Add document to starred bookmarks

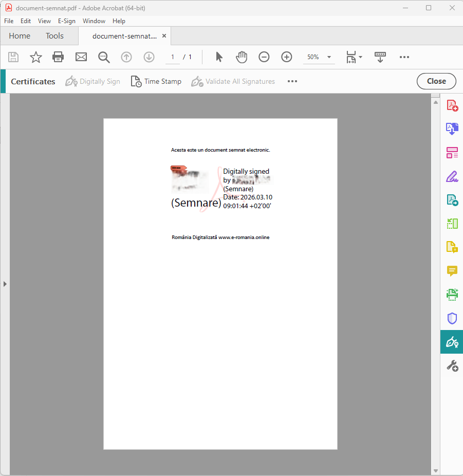tap(36, 57)
